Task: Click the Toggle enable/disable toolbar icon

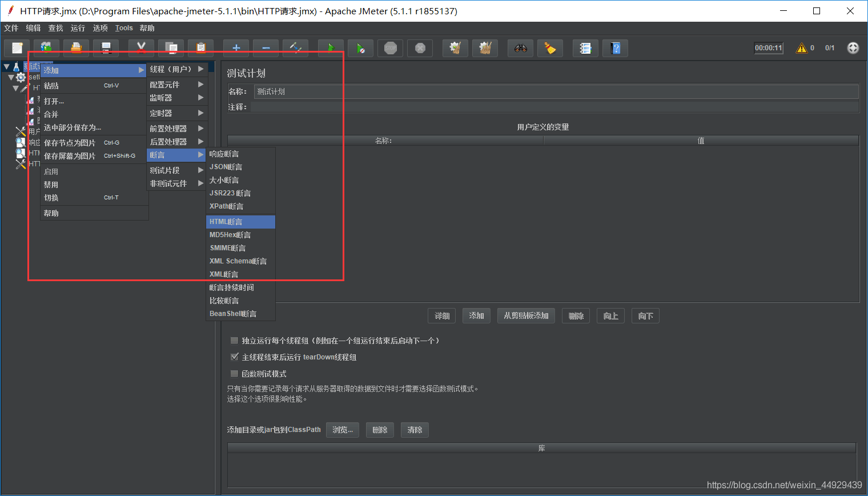Action: (x=296, y=49)
